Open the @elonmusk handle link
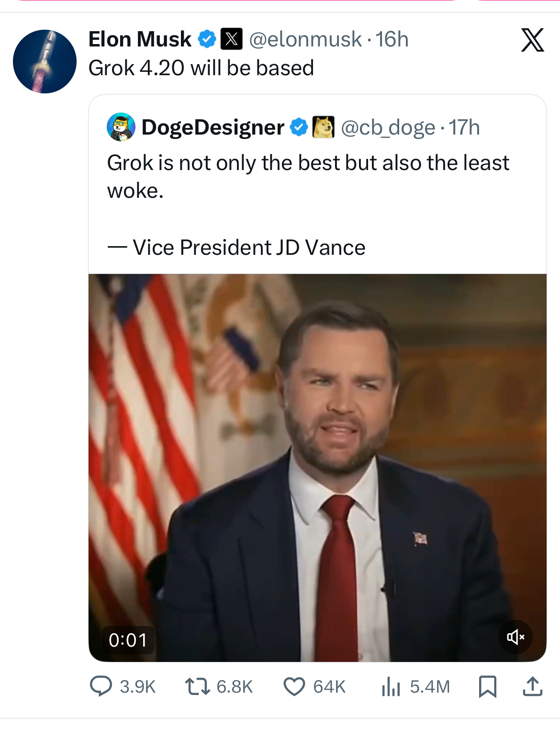The image size is (560, 729). coord(305,39)
